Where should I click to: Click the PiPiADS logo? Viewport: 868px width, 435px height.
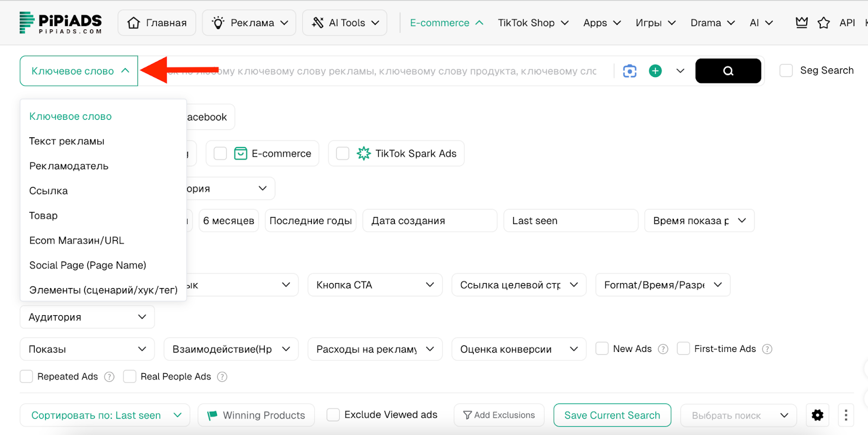[60, 23]
